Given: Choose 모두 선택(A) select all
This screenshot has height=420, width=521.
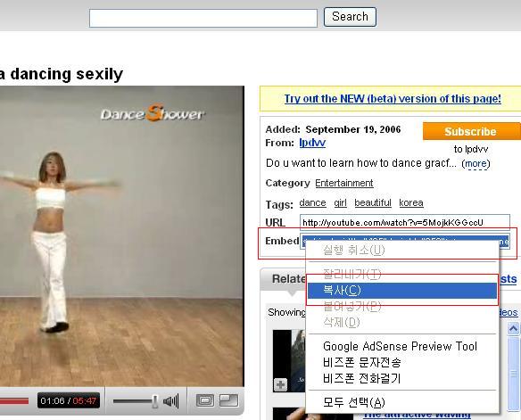Looking at the screenshot, I should 402,402.
